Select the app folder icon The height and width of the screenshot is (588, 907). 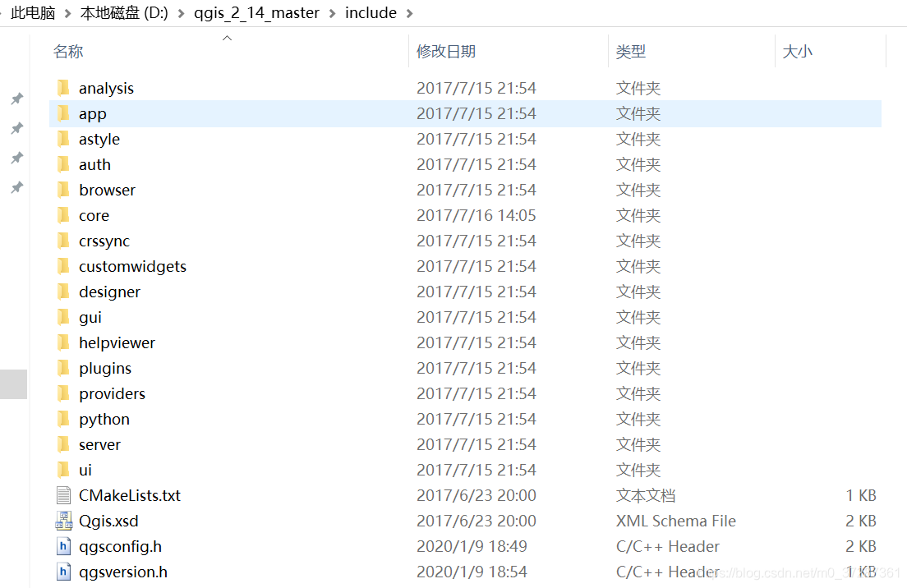point(63,113)
